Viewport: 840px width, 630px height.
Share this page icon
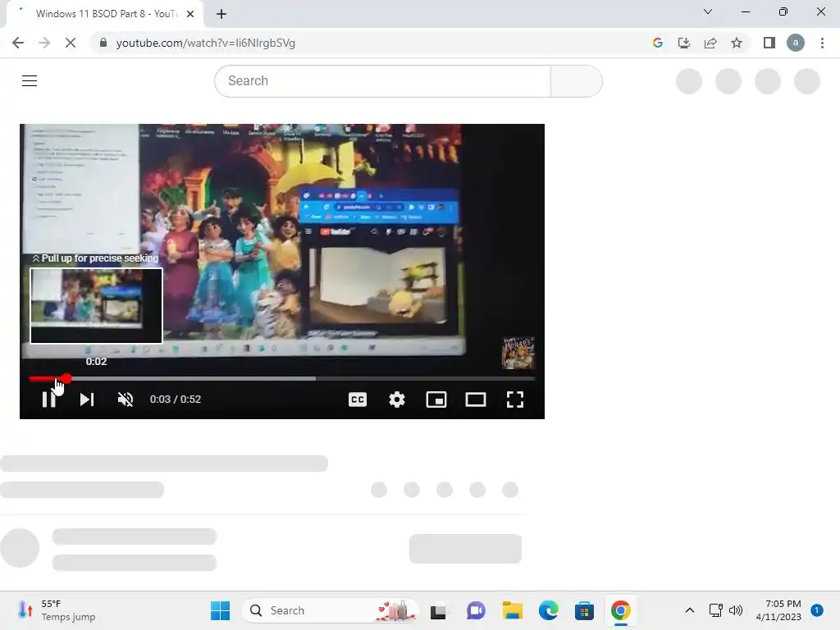tap(710, 43)
